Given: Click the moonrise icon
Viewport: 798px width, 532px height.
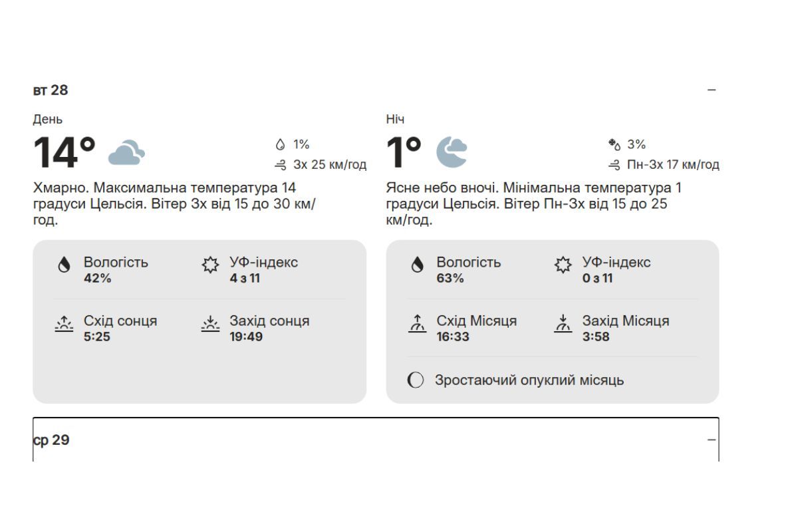Looking at the screenshot, I should pos(417,325).
